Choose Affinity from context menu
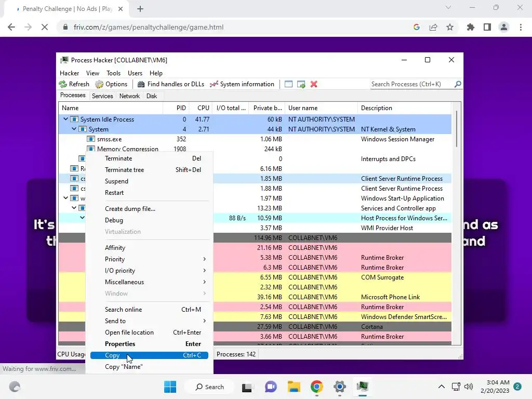 click(149, 248)
